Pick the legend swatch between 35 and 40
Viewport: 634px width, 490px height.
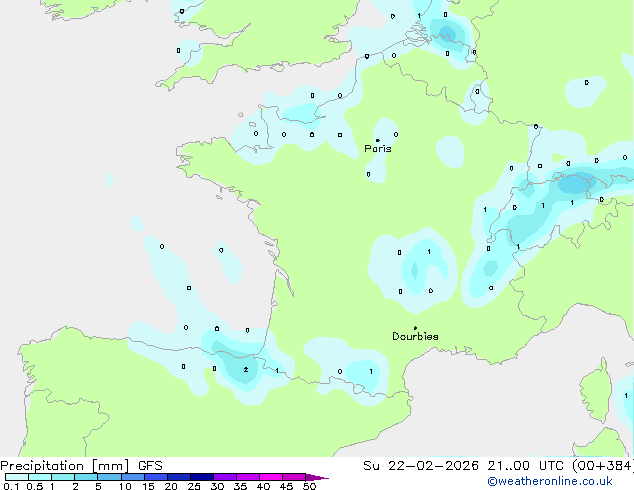(248, 477)
